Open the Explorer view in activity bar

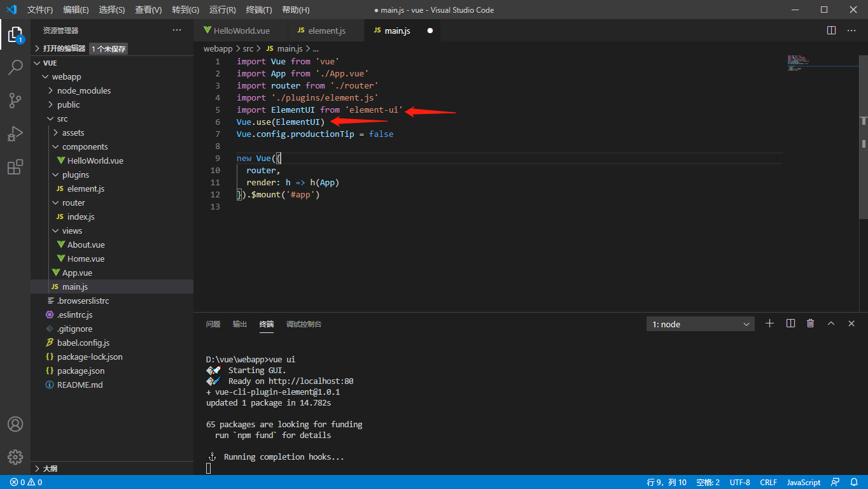point(15,34)
